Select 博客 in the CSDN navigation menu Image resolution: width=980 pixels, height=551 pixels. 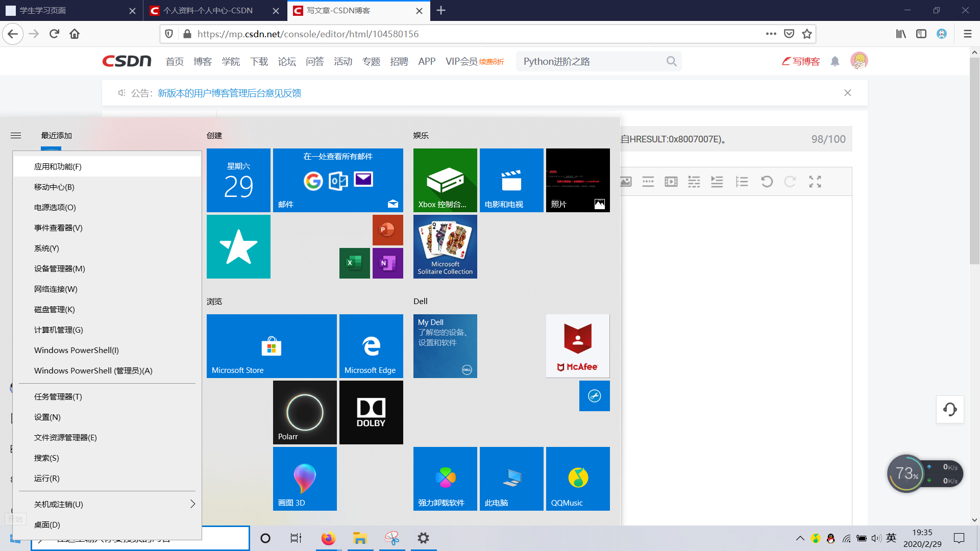pyautogui.click(x=203, y=61)
